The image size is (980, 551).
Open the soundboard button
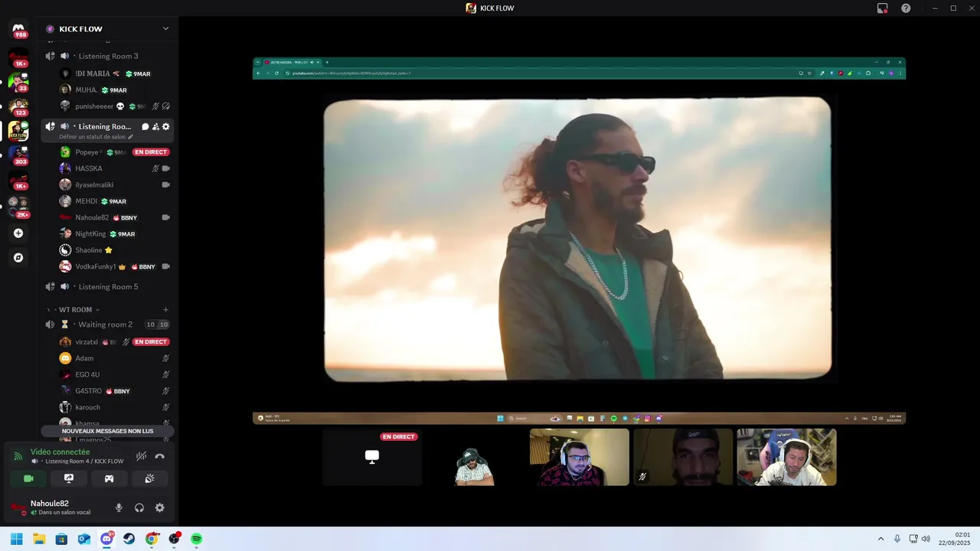tap(149, 478)
